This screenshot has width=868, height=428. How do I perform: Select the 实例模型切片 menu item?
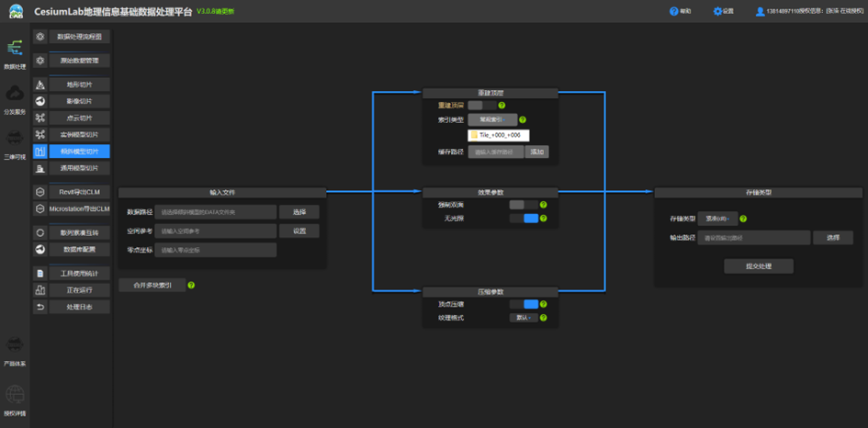[x=79, y=134]
